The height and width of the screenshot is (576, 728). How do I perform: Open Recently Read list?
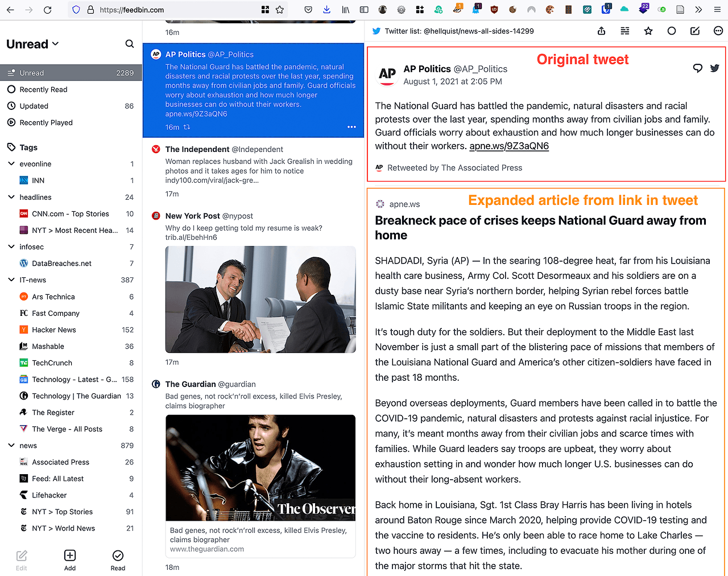(x=71, y=89)
